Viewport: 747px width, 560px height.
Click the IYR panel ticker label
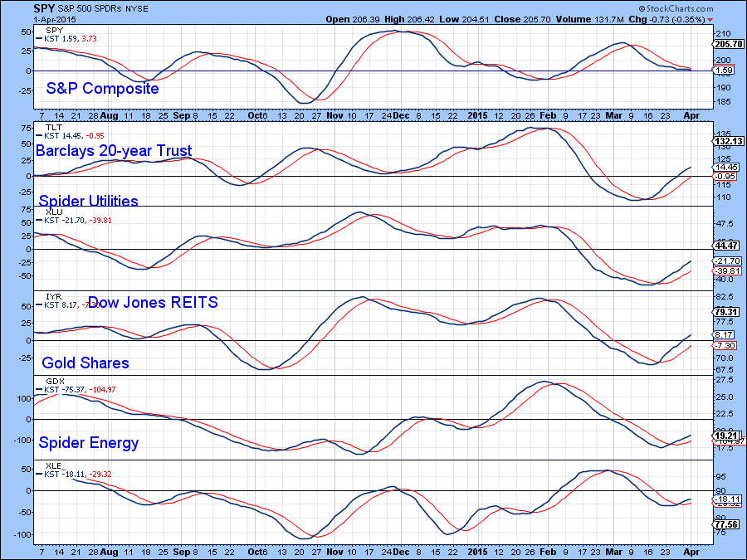(x=54, y=297)
